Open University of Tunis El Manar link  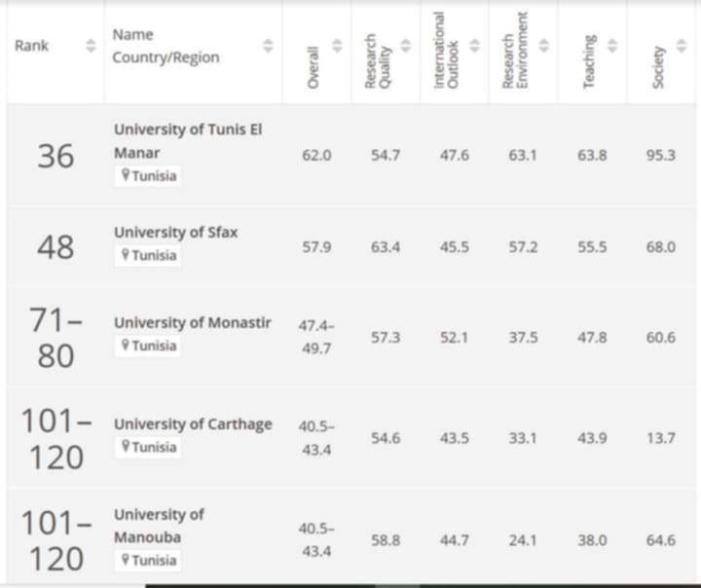point(188,141)
